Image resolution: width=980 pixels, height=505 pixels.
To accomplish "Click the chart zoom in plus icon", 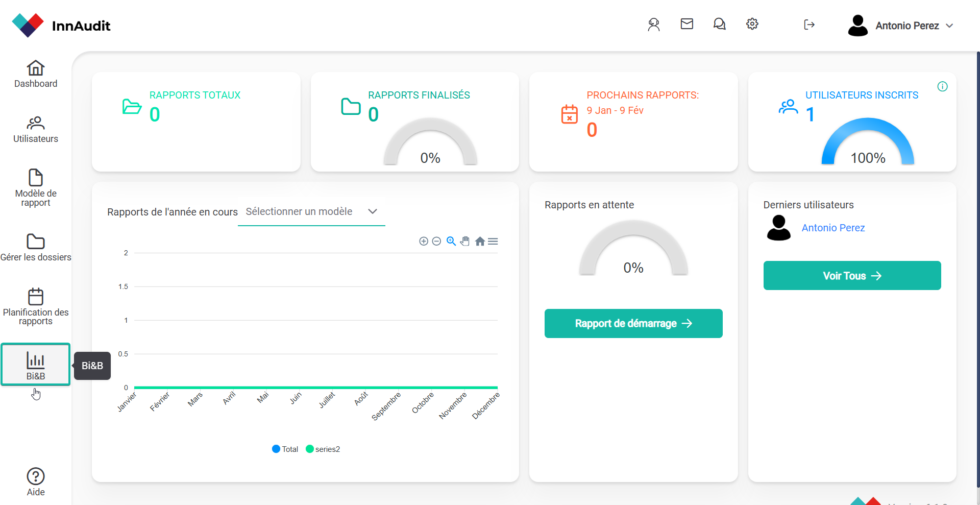I will pyautogui.click(x=424, y=242).
